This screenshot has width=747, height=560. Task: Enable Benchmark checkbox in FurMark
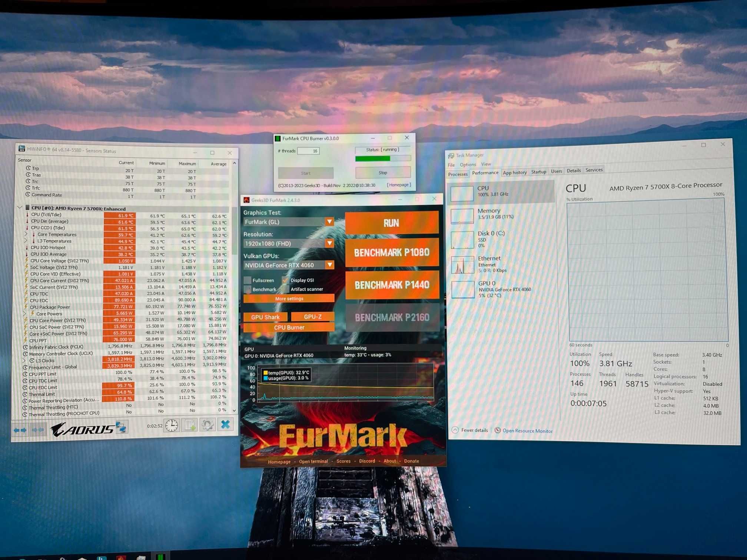[248, 289]
